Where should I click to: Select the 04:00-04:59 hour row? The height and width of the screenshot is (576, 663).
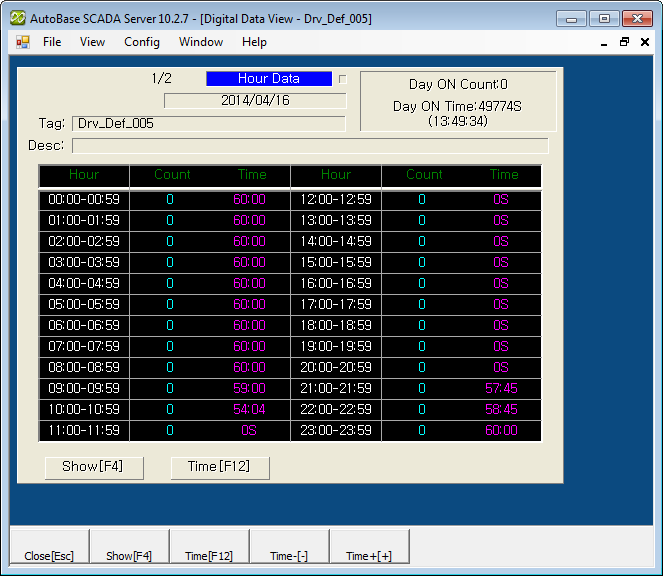(164, 283)
